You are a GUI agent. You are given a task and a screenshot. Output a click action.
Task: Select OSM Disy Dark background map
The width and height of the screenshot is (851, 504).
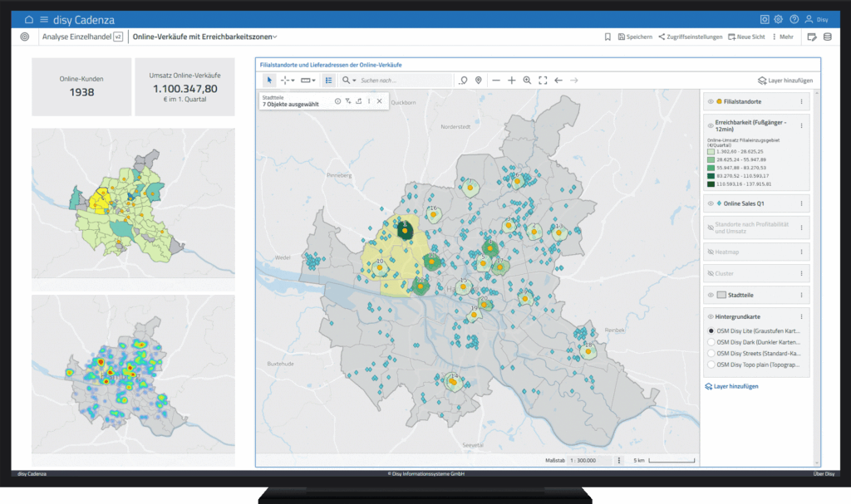pyautogui.click(x=711, y=342)
